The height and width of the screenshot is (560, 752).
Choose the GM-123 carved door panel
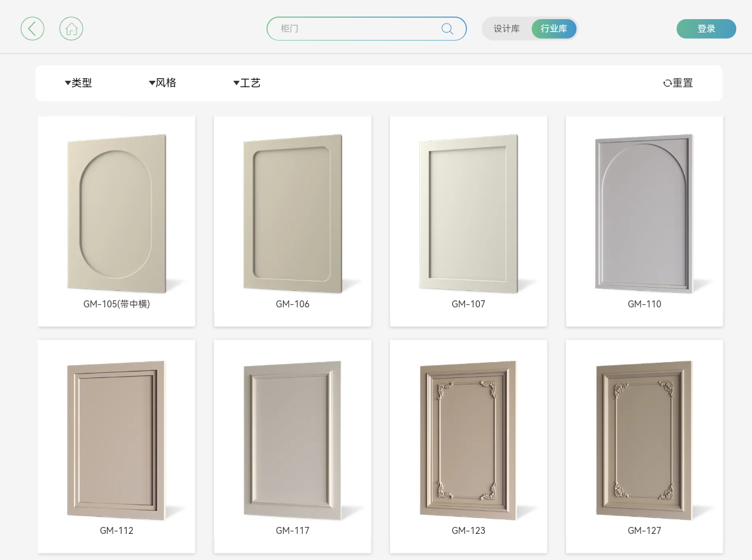click(x=468, y=440)
